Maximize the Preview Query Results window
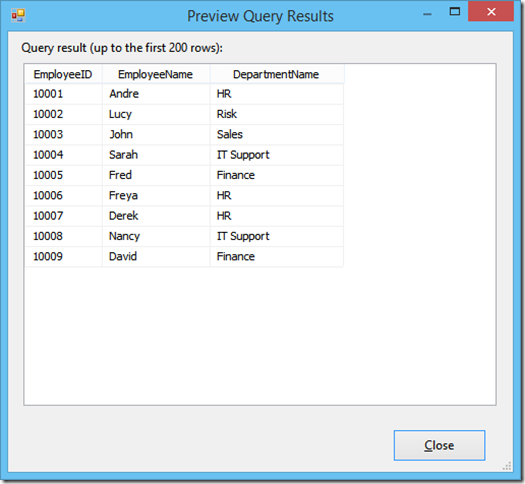The image size is (525, 484). click(454, 12)
